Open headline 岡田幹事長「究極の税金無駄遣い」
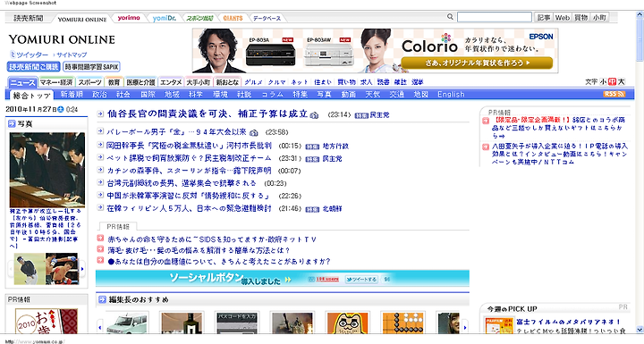The width and height of the screenshot is (644, 344). pyautogui.click(x=189, y=146)
